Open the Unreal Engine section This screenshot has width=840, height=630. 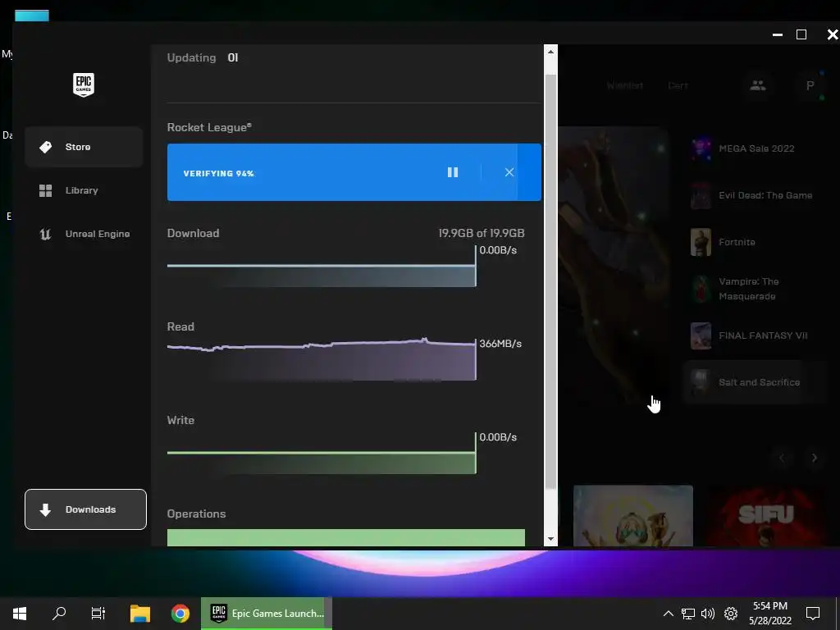click(x=84, y=234)
